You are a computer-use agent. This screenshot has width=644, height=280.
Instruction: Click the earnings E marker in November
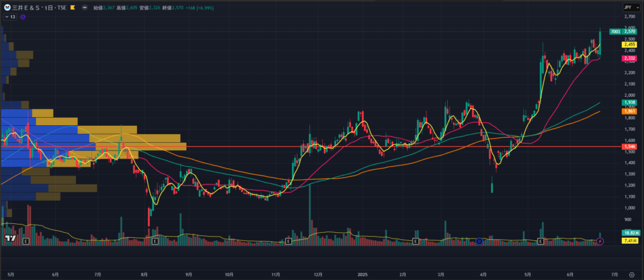288,241
